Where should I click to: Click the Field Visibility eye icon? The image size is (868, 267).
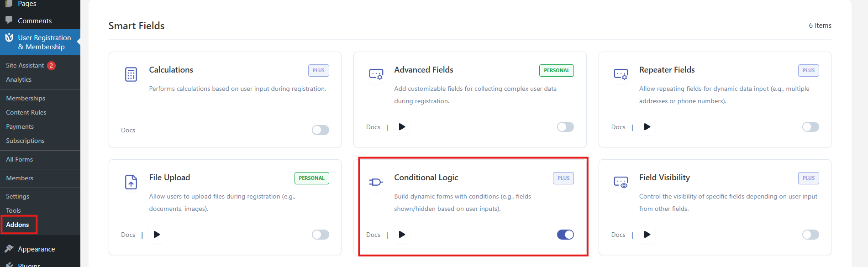pyautogui.click(x=621, y=182)
